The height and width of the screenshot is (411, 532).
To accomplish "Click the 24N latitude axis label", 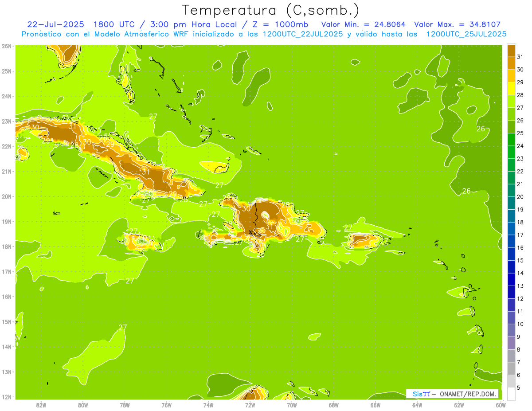I will point(6,96).
